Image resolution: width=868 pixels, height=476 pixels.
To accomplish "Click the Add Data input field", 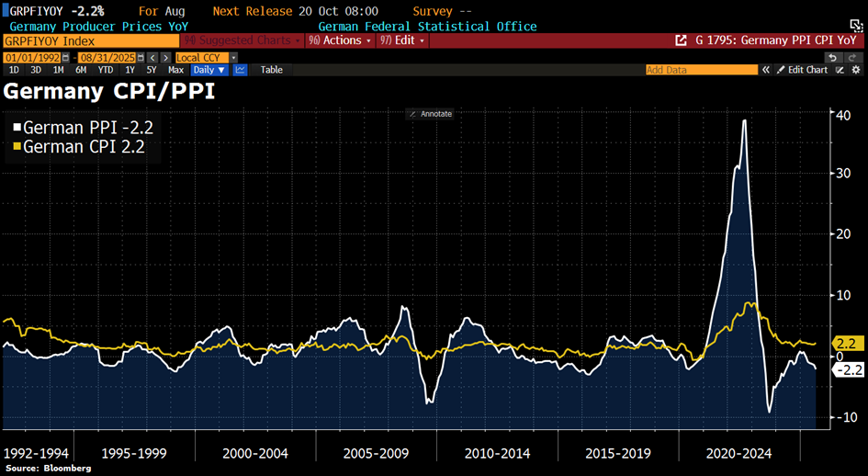I will point(702,70).
